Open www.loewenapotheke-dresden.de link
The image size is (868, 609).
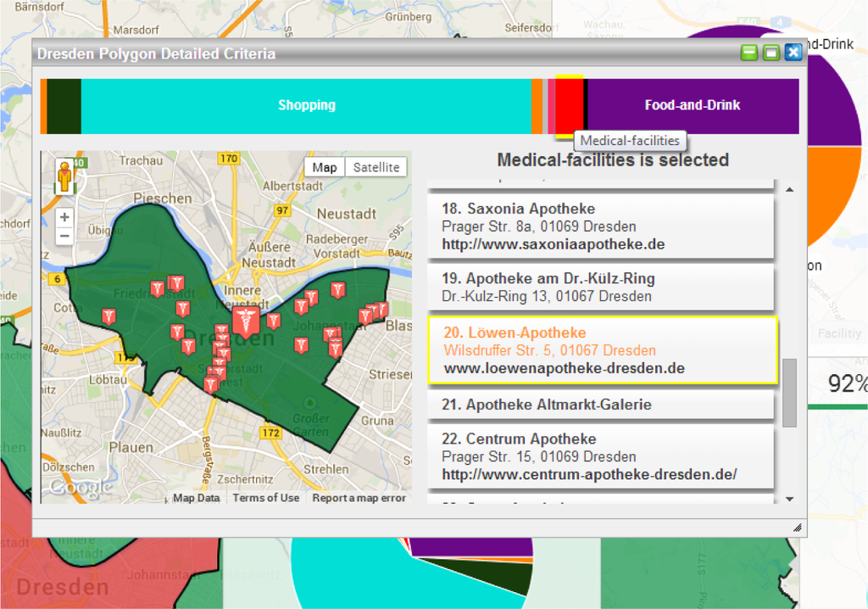(564, 369)
